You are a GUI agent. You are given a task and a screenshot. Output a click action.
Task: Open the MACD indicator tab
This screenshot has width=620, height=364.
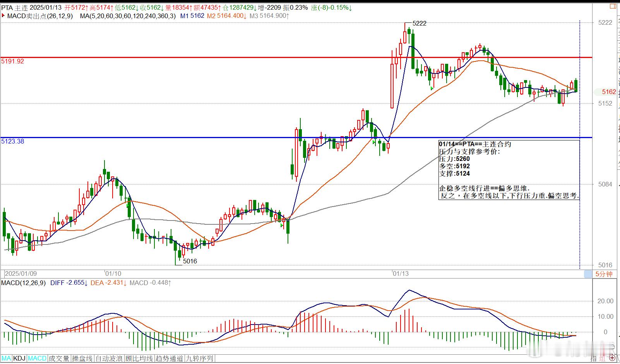pyautogui.click(x=37, y=359)
